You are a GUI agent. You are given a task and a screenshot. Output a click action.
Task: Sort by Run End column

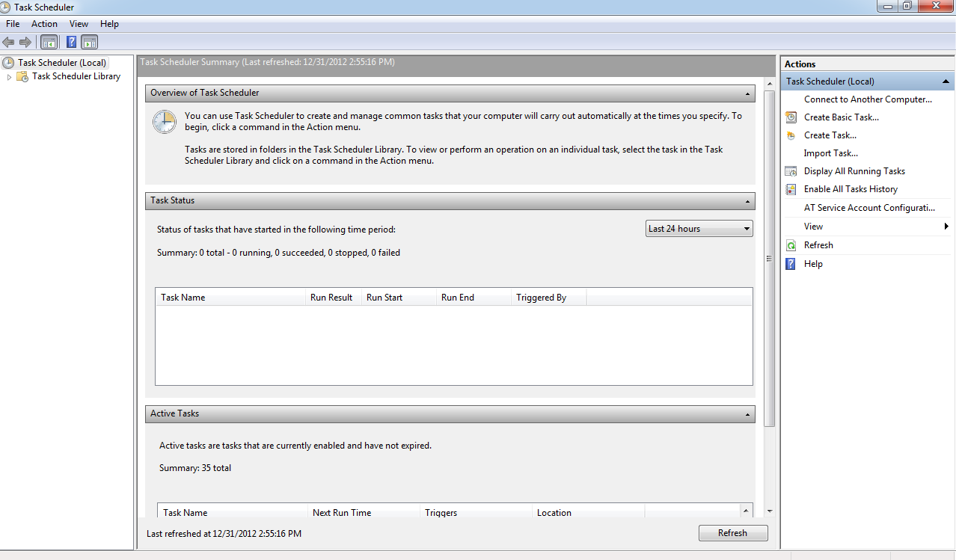474,298
